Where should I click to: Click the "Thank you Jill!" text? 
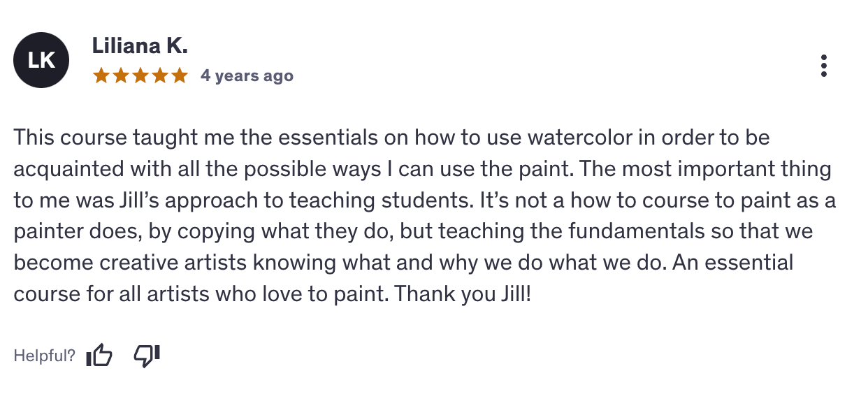tap(463, 293)
